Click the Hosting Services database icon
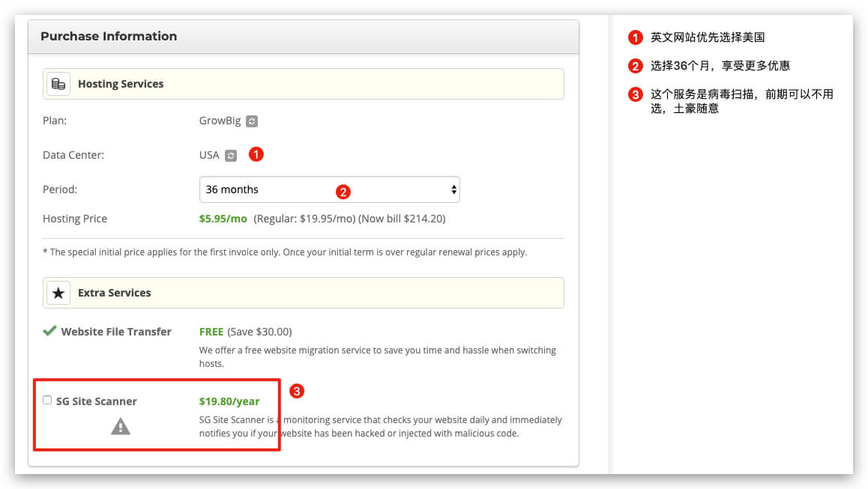This screenshot has height=489, width=868. point(58,84)
